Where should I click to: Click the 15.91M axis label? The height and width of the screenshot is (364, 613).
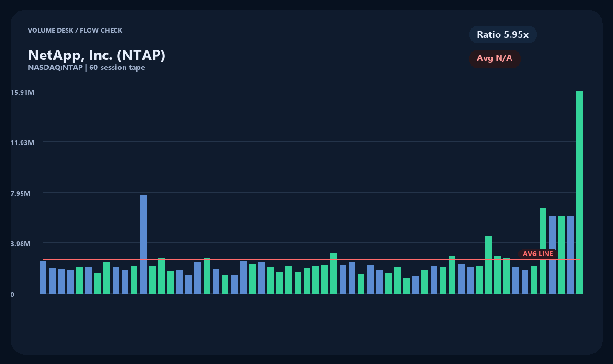22,92
